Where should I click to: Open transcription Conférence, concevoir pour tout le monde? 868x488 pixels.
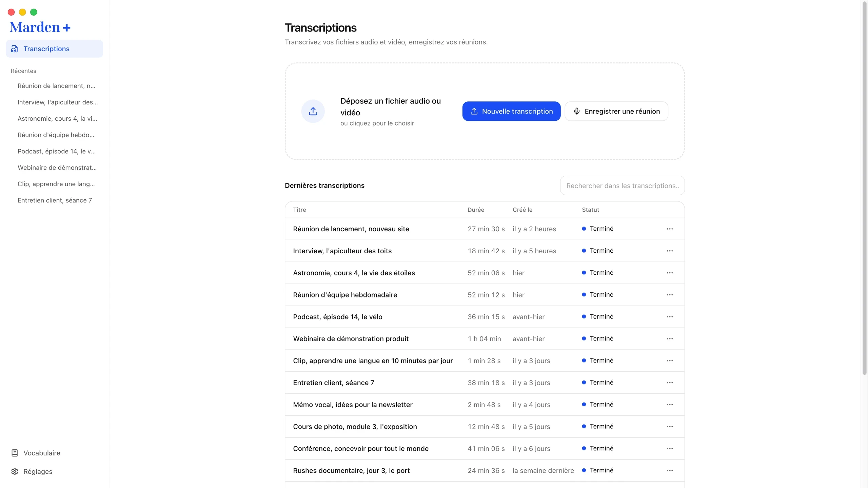[361, 448]
